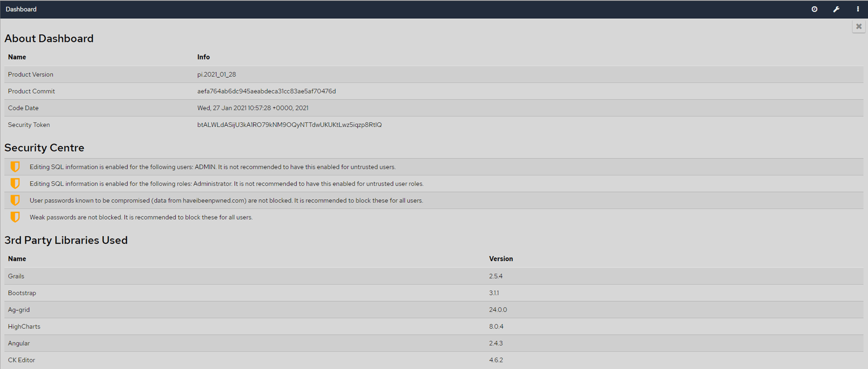
Task: Select the Product Version value pi.2021_01_28
Action: (217, 74)
